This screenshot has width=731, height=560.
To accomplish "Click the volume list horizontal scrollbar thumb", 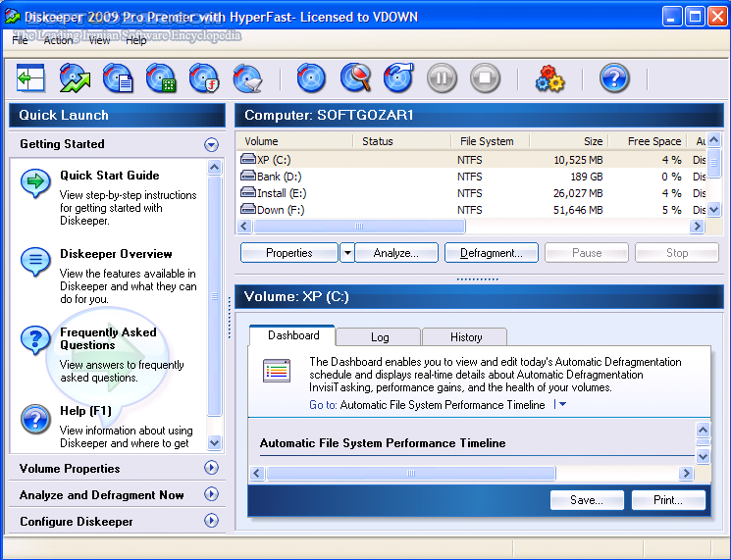I will pos(359,227).
